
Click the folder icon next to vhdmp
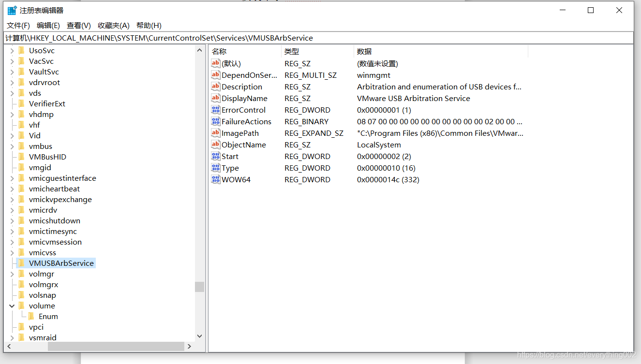[x=21, y=114]
